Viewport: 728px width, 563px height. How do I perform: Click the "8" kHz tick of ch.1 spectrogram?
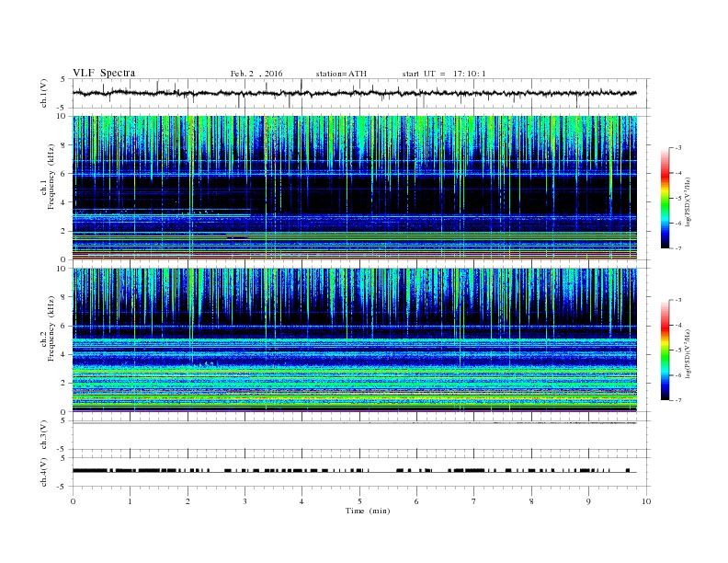click(64, 145)
